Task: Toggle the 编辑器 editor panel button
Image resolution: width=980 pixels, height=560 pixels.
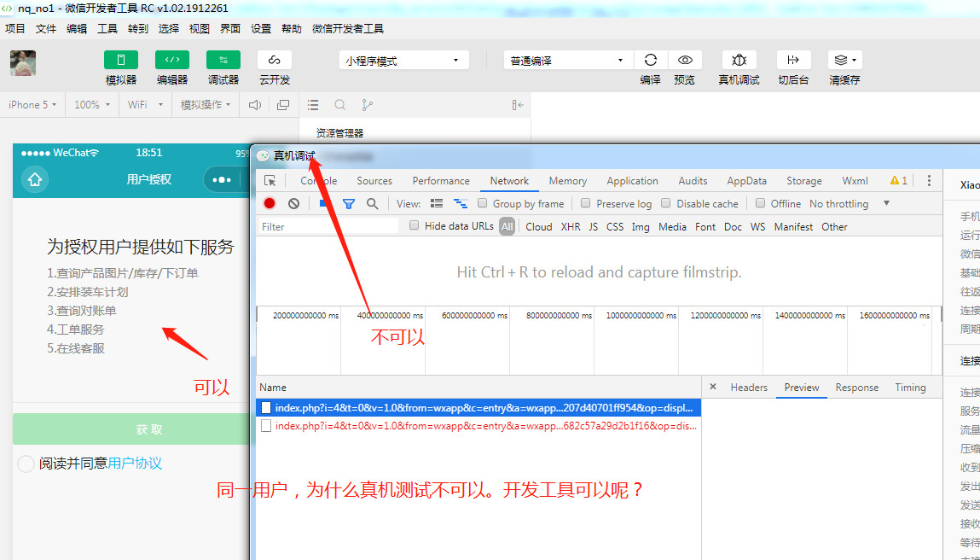Action: (x=172, y=60)
